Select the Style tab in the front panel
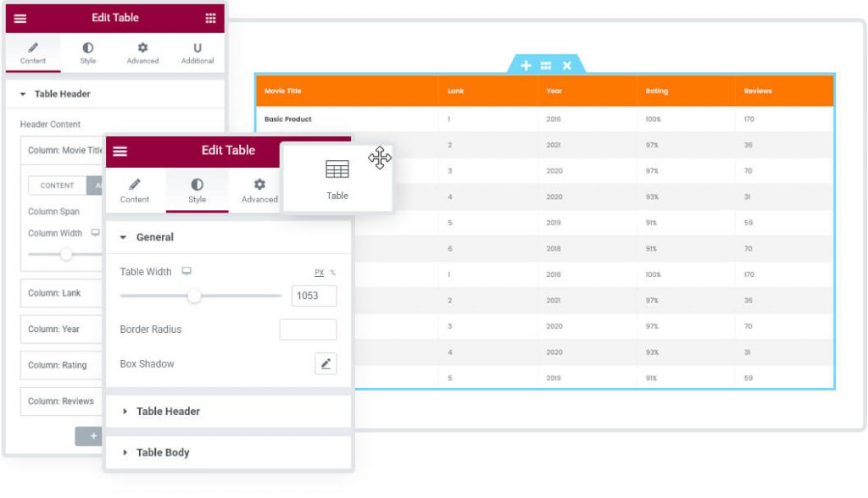This screenshot has height=498, width=868. [197, 191]
